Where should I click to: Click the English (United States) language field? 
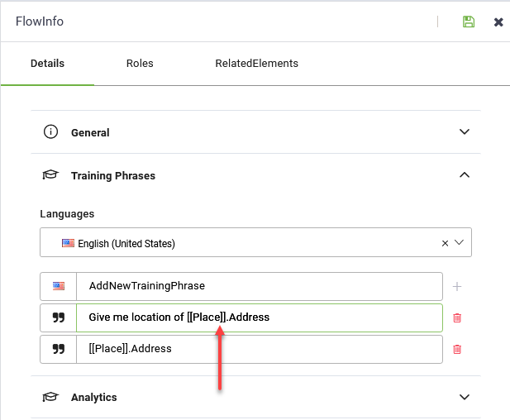pos(255,242)
